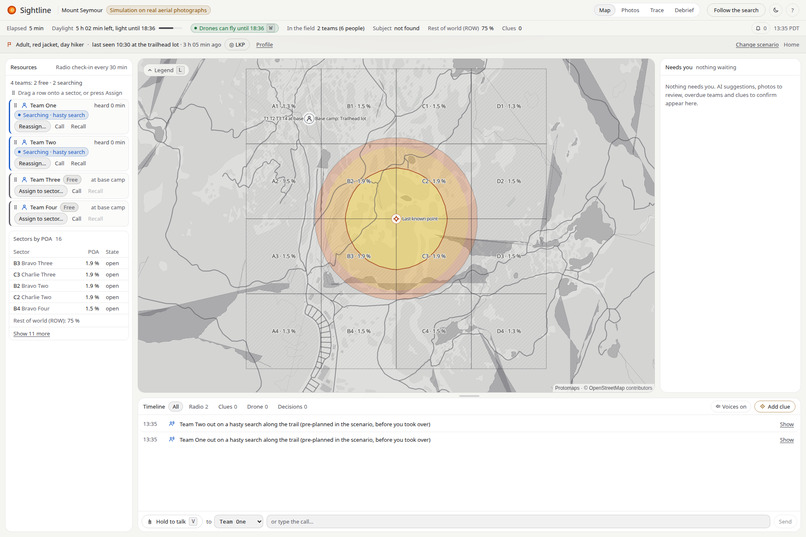The image size is (806, 537).
Task: Grab the Team One drag handle
Action: coord(15,105)
